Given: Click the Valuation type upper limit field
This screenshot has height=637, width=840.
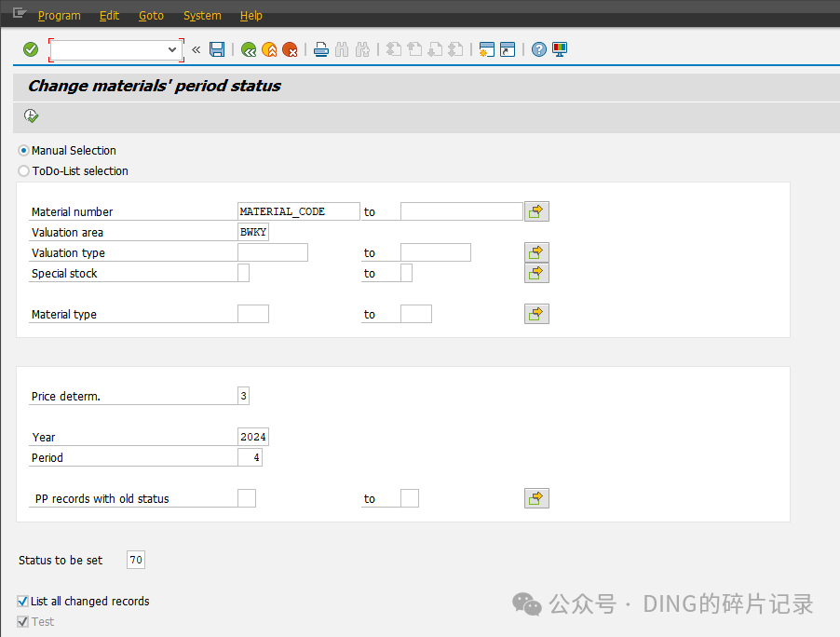Looking at the screenshot, I should pos(436,252).
